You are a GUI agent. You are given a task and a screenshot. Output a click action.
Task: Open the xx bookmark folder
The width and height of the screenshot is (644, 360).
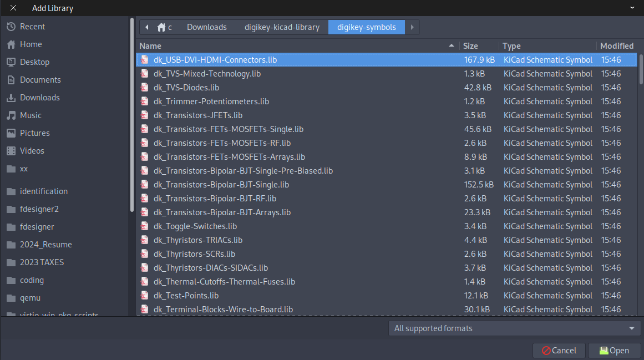tap(24, 169)
